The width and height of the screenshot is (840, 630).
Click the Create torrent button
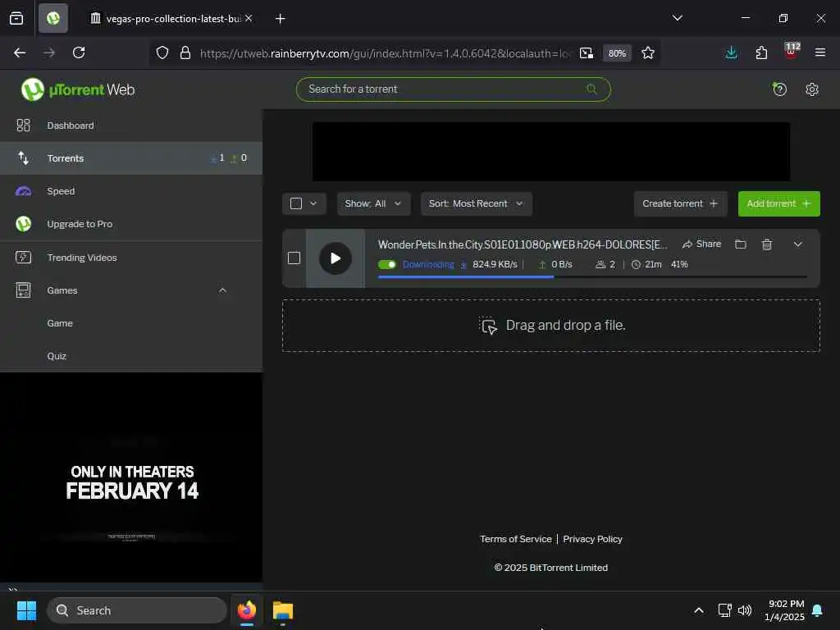pos(680,203)
